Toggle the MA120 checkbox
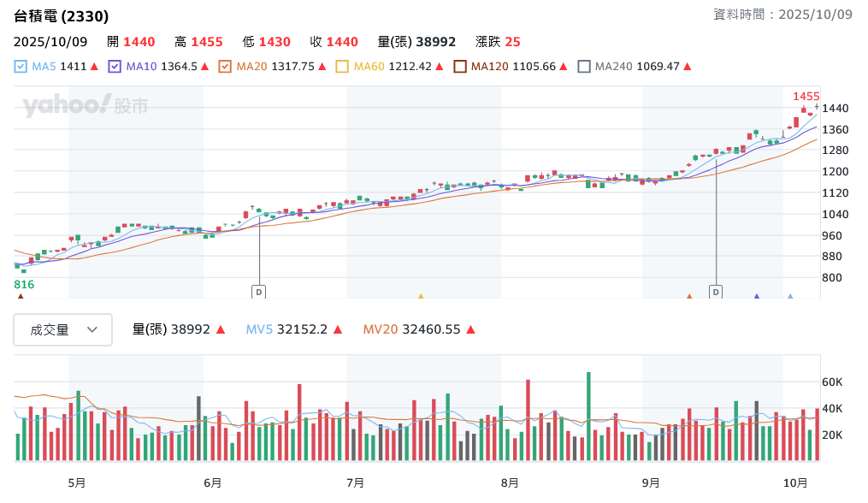 [460, 66]
